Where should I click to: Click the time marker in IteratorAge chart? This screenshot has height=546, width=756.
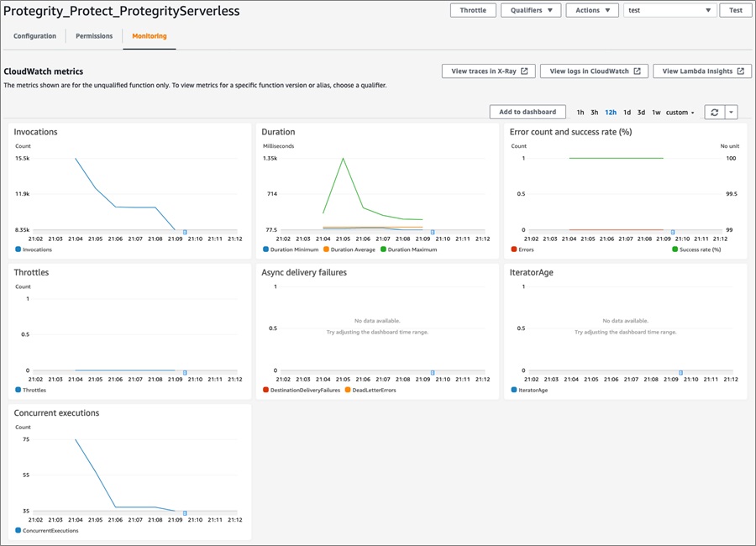[x=680, y=373]
